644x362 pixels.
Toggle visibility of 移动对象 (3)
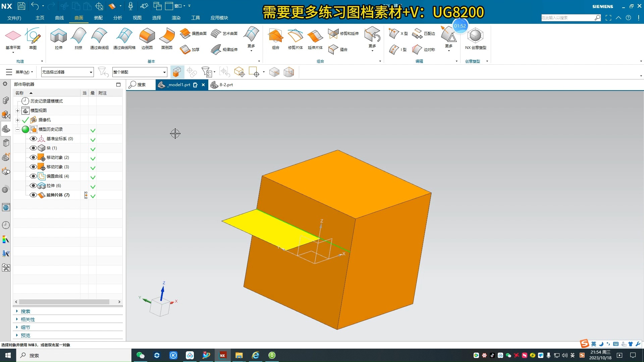[x=33, y=167]
